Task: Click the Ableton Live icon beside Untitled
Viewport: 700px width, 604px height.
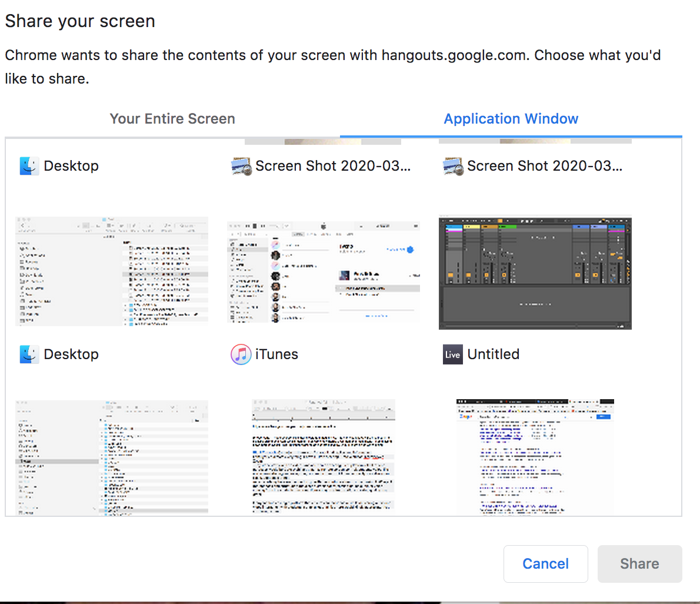Action: [453, 354]
